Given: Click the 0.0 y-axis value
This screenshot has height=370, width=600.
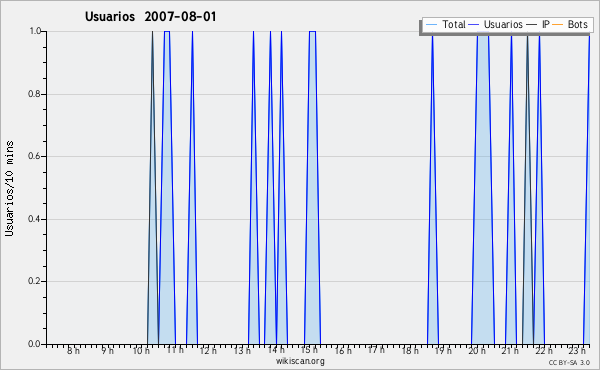Looking at the screenshot, I should 35,344.
